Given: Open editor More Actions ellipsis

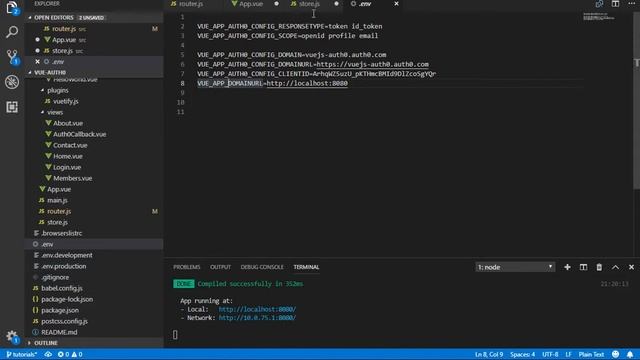Looking at the screenshot, I should [631, 3].
